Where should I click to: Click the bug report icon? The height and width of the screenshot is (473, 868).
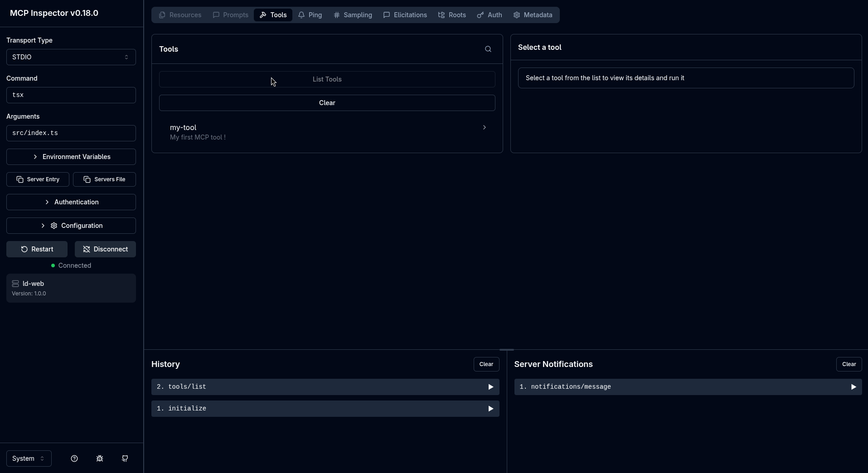(x=99, y=459)
